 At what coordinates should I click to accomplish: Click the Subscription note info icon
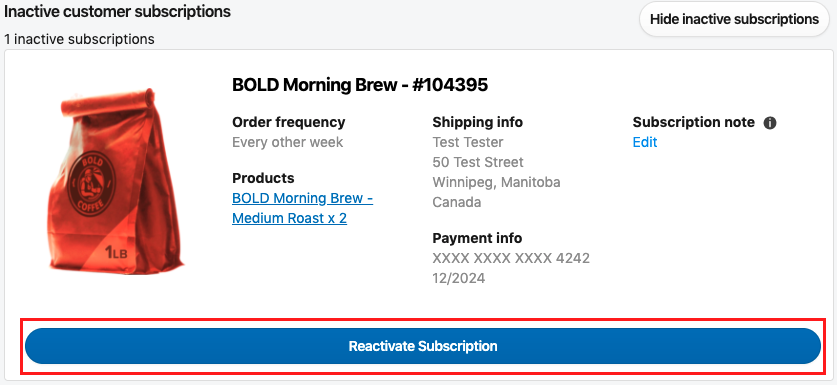[x=770, y=123]
